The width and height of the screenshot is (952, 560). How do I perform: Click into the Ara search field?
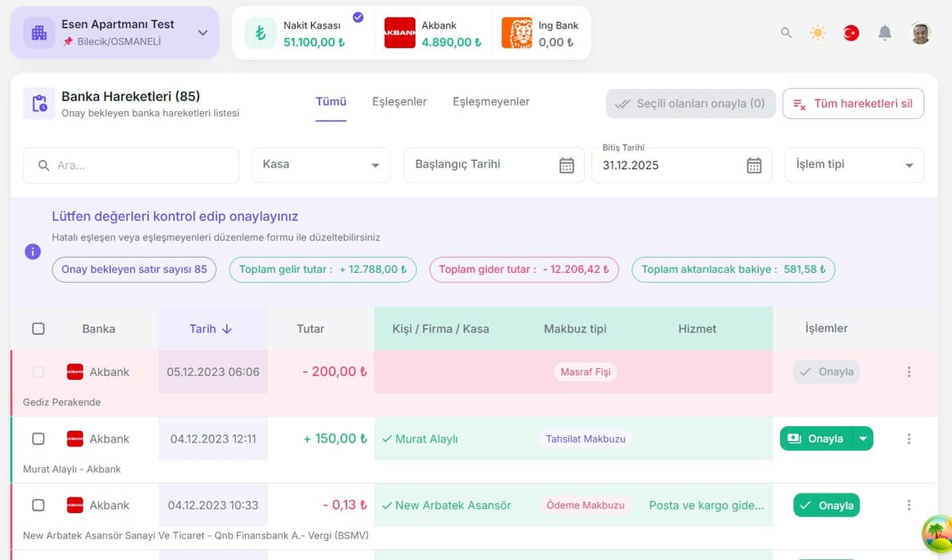(139, 166)
